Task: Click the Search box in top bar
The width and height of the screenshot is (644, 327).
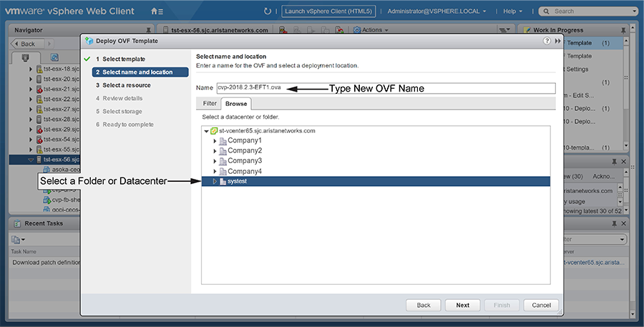Action: pos(589,11)
